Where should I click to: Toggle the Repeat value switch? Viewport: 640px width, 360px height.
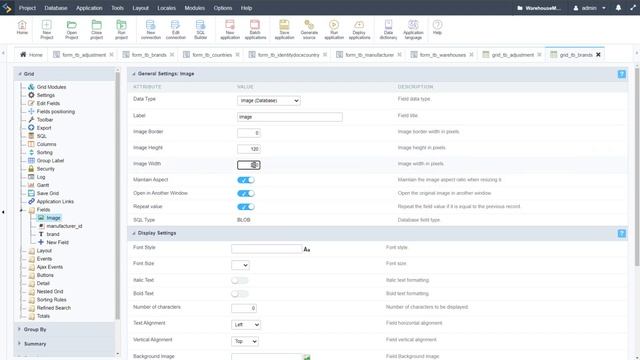(246, 207)
